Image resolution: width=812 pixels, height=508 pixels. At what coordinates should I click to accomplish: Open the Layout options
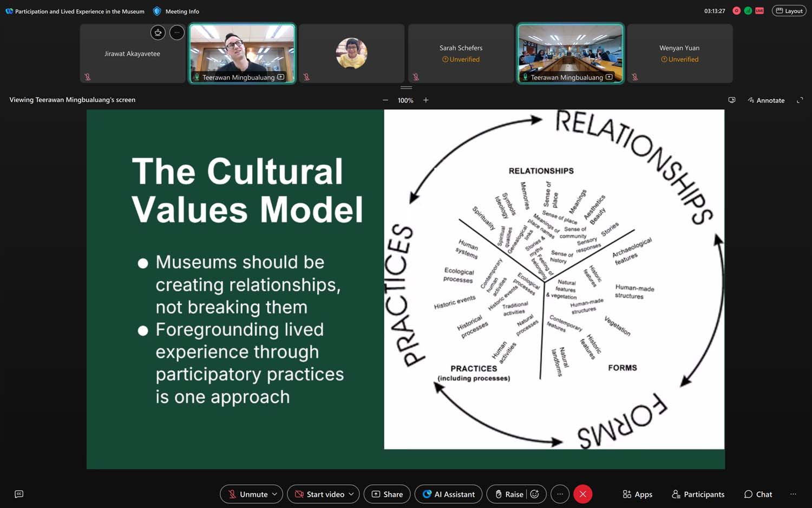(789, 11)
